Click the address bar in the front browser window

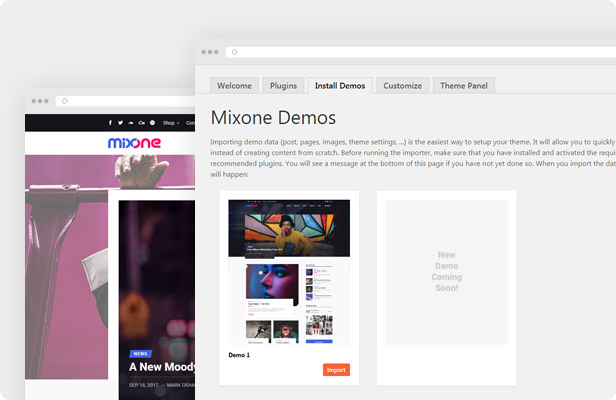pyautogui.click(x=420, y=52)
